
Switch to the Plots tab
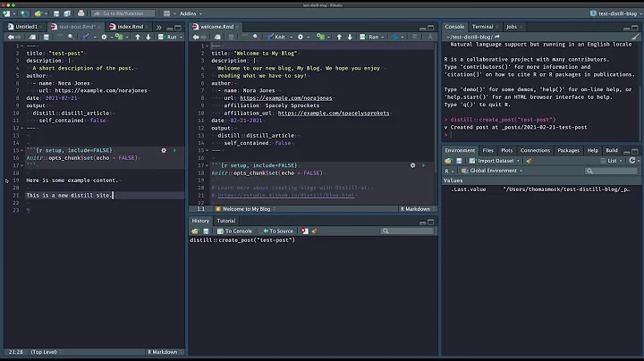[507, 150]
